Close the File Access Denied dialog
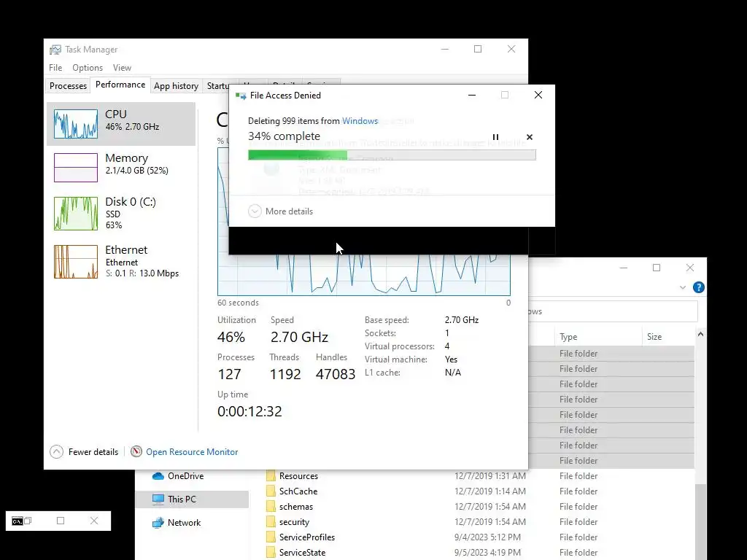Image resolution: width=747 pixels, height=560 pixels. point(538,96)
